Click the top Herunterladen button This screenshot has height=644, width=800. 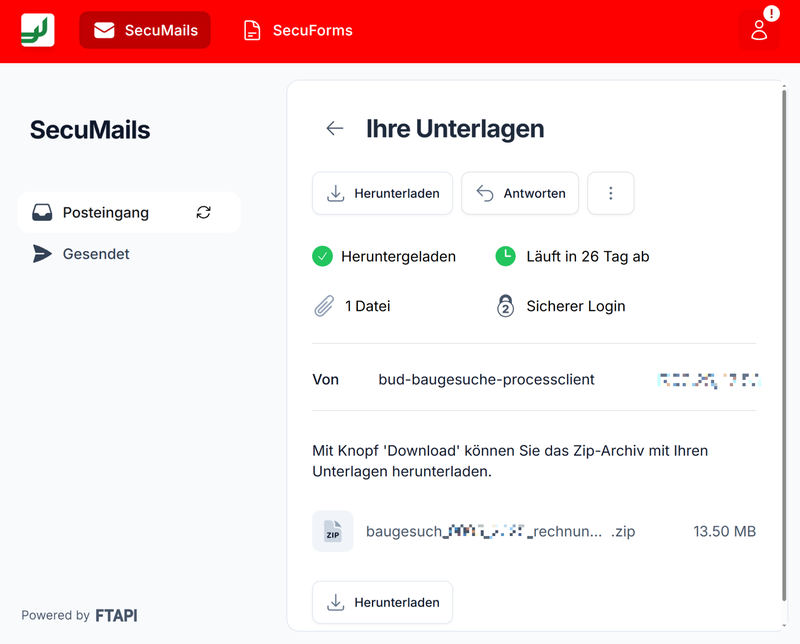tap(382, 193)
